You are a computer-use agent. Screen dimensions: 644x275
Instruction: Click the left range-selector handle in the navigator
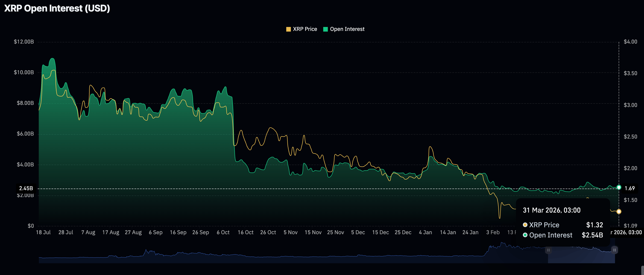[548, 250]
